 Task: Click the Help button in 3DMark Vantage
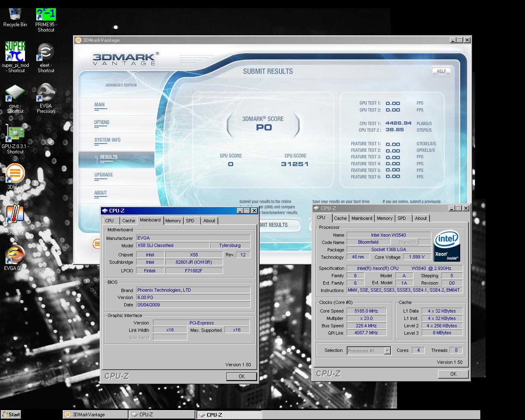tap(441, 71)
